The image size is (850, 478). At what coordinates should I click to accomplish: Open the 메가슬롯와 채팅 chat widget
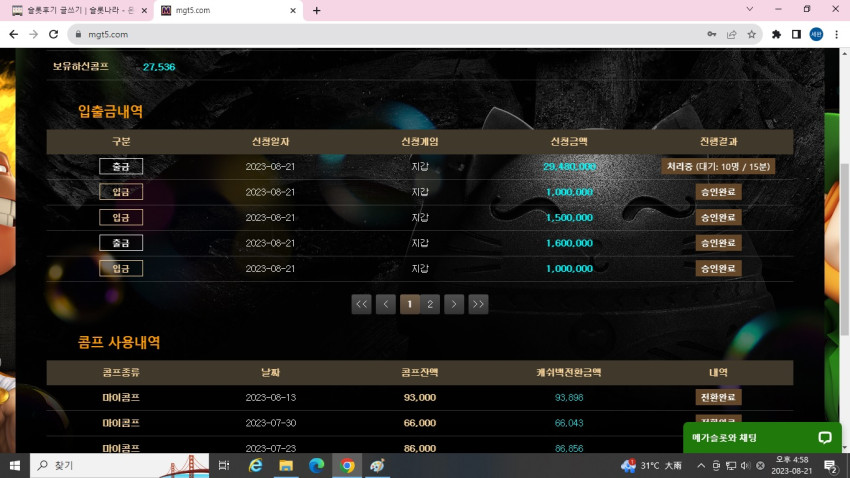click(x=762, y=437)
